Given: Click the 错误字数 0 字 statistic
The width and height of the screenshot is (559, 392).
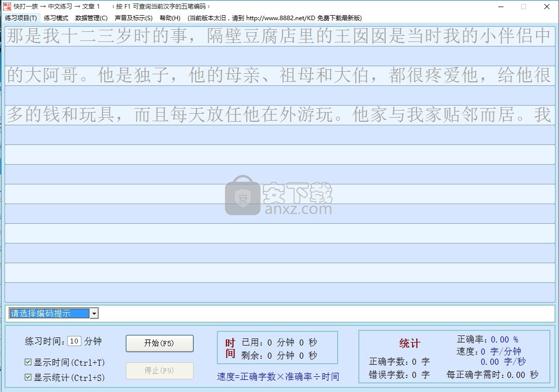Looking at the screenshot, I should 399,375.
